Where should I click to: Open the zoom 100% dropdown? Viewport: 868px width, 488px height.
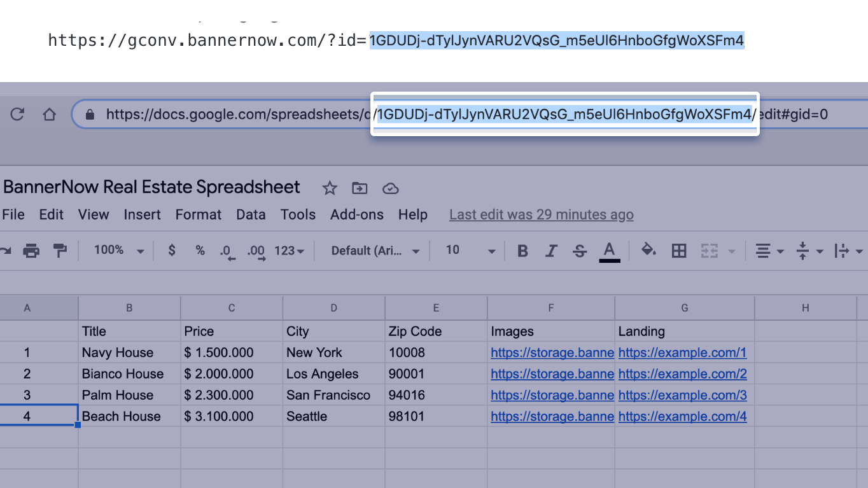118,251
